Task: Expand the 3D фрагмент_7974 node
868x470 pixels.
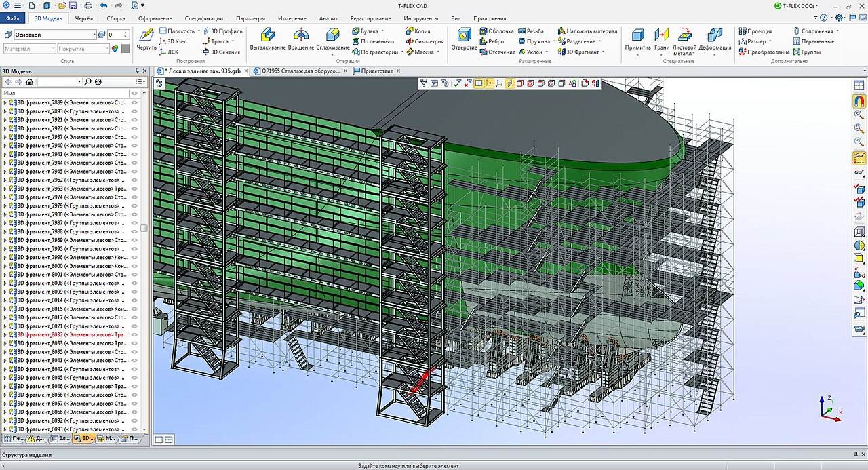Action: pos(5,197)
